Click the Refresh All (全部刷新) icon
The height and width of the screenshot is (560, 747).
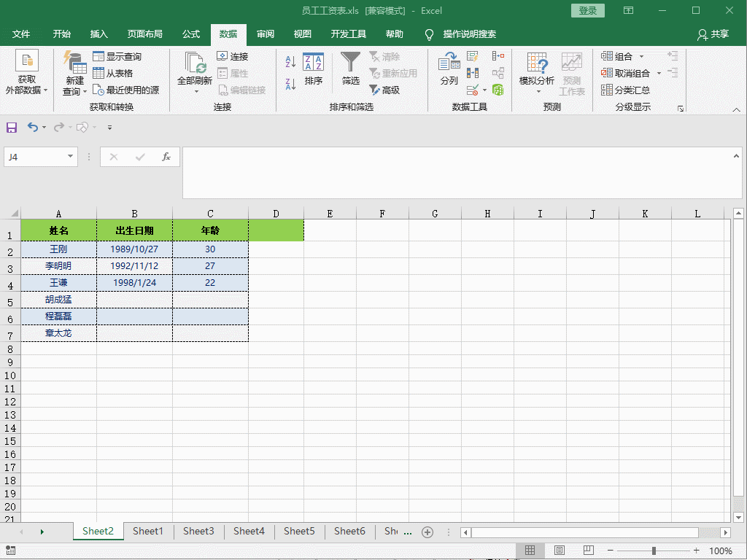195,63
